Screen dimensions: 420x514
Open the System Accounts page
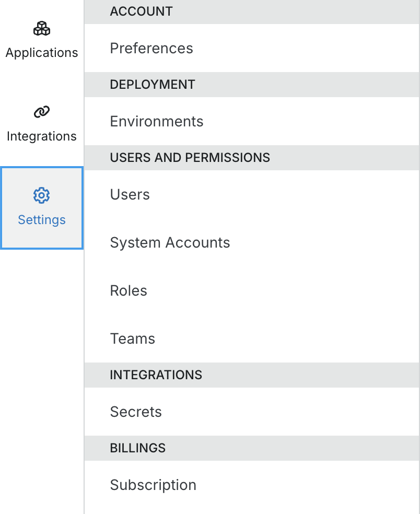click(170, 242)
